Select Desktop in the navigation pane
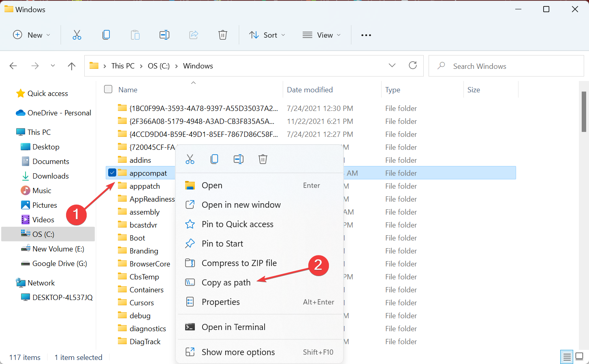This screenshot has width=589, height=364. (x=40, y=147)
